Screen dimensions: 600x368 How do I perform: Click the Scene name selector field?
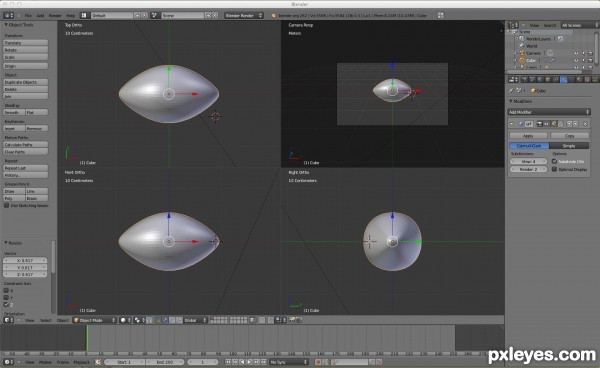tap(183, 16)
